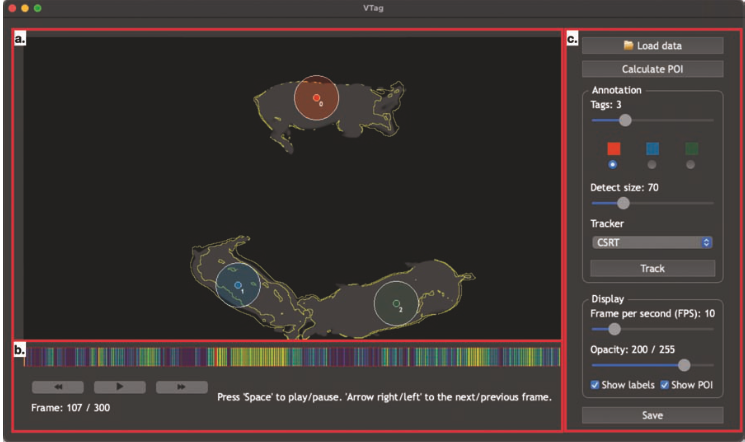Click the Load data folder button

point(652,45)
